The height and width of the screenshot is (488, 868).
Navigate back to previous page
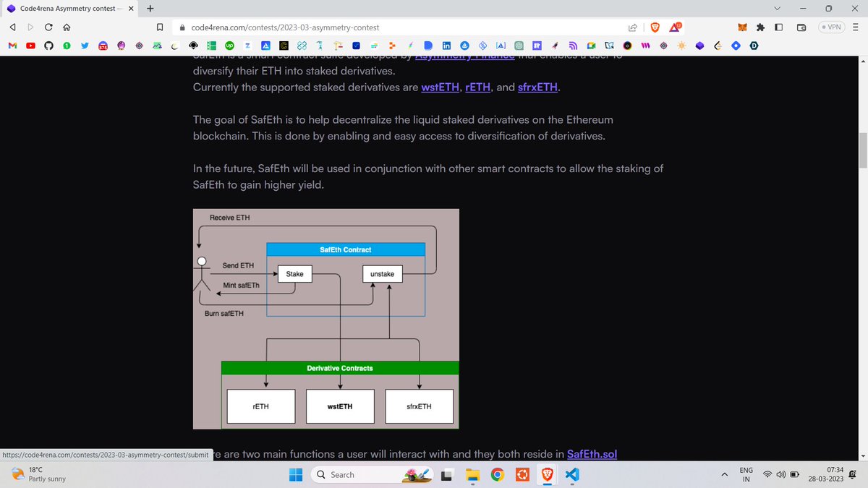pos(12,27)
